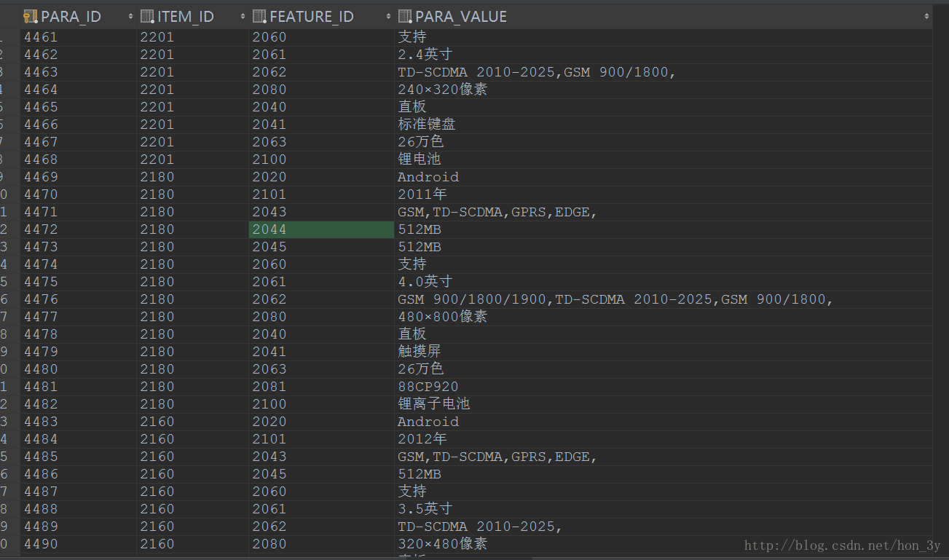This screenshot has width=949, height=560.
Task: Select 'Android' value in row with PARA_ID 4483
Action: point(663,422)
